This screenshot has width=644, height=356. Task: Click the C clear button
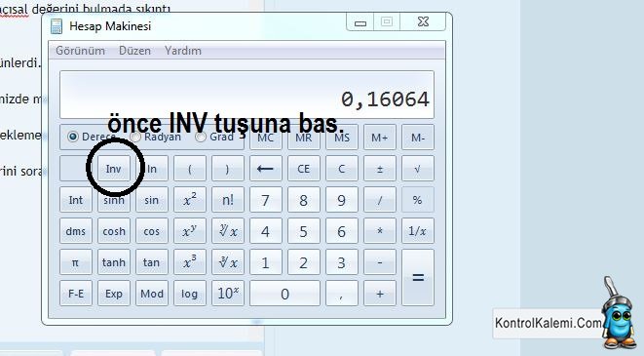[x=342, y=169]
